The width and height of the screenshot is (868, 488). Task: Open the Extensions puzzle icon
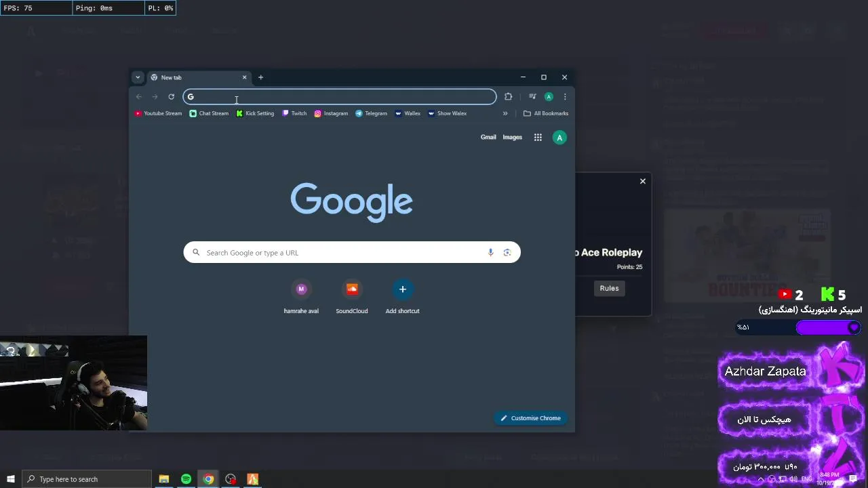[508, 97]
